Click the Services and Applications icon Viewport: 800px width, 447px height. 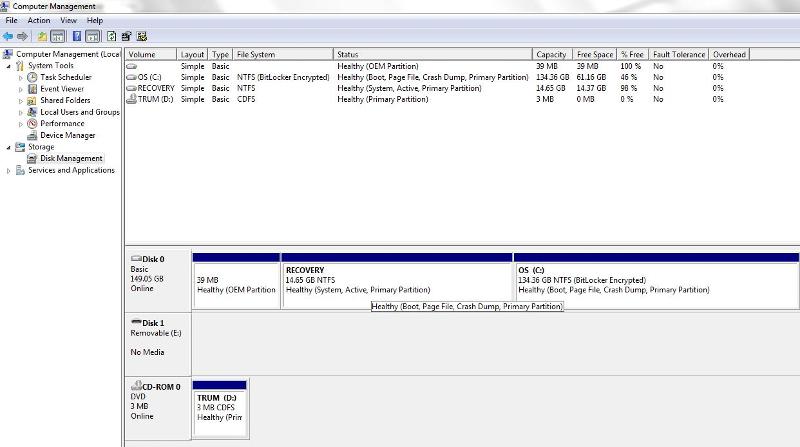tap(20, 170)
